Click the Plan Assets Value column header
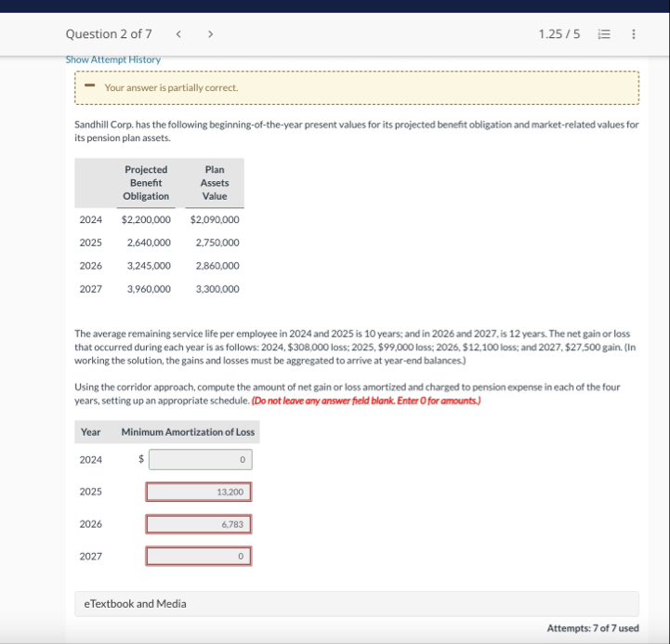Image resolution: width=670 pixels, height=644 pixels. [215, 183]
